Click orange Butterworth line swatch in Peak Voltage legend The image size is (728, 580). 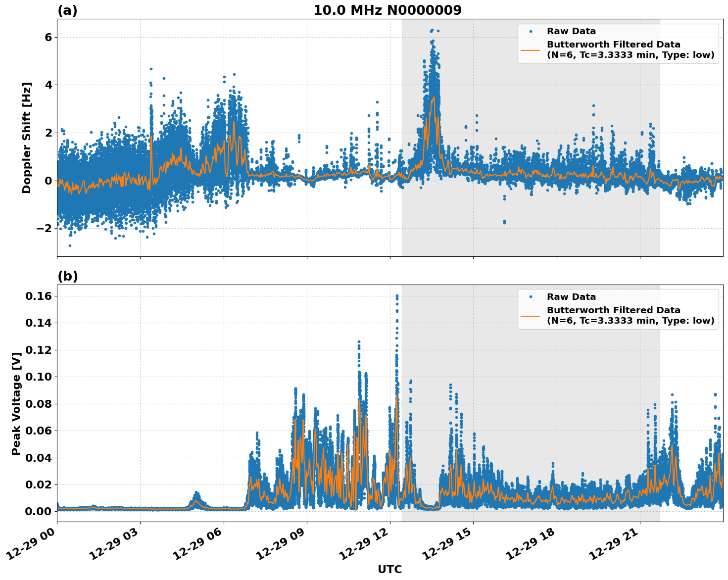pos(530,315)
